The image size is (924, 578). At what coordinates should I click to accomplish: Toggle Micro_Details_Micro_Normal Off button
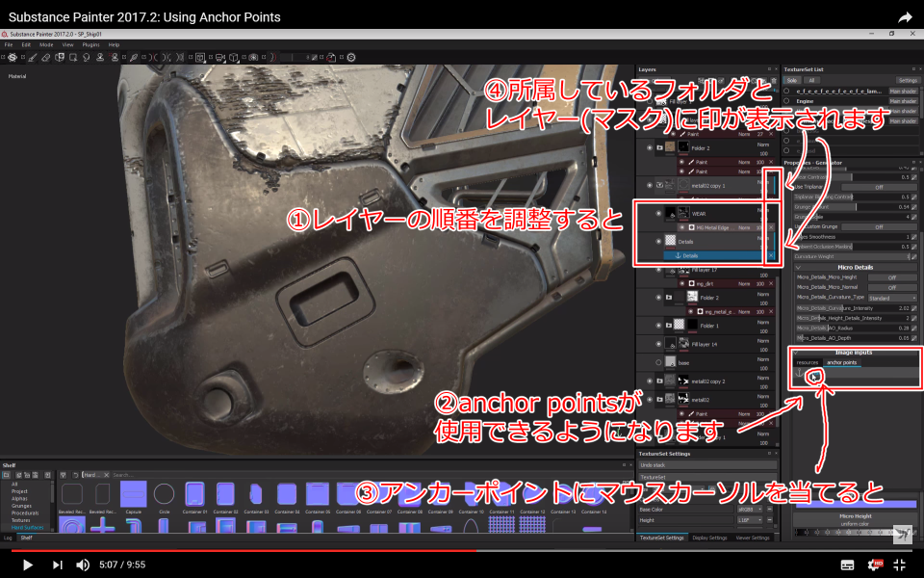coord(892,287)
